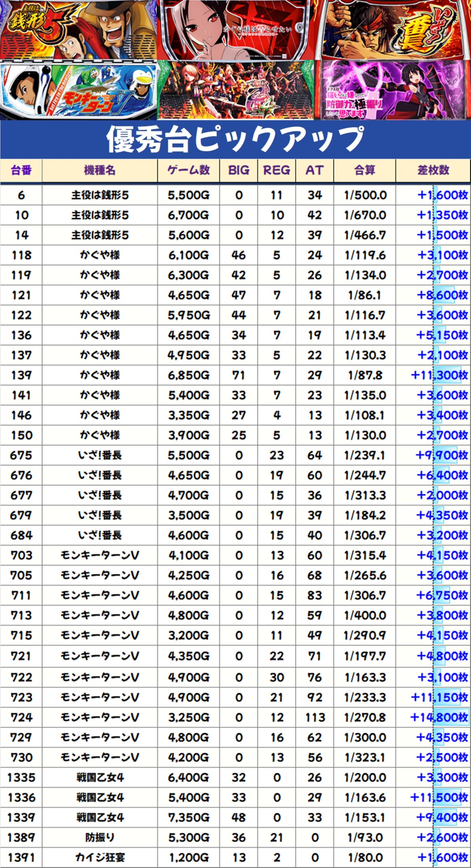Click the BIG column header
Image resolution: width=471 pixels, height=868 pixels.
coord(239,170)
